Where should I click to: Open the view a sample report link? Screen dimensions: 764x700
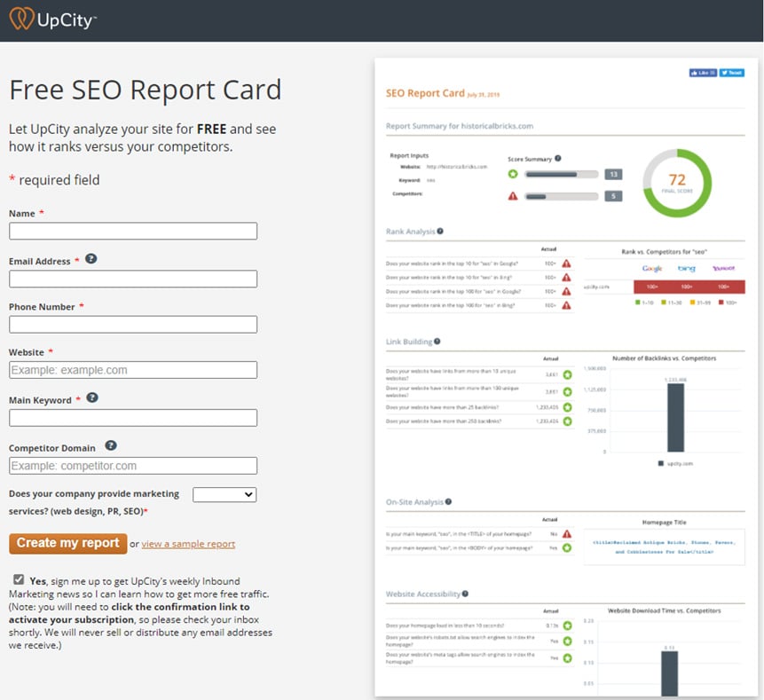click(x=188, y=544)
